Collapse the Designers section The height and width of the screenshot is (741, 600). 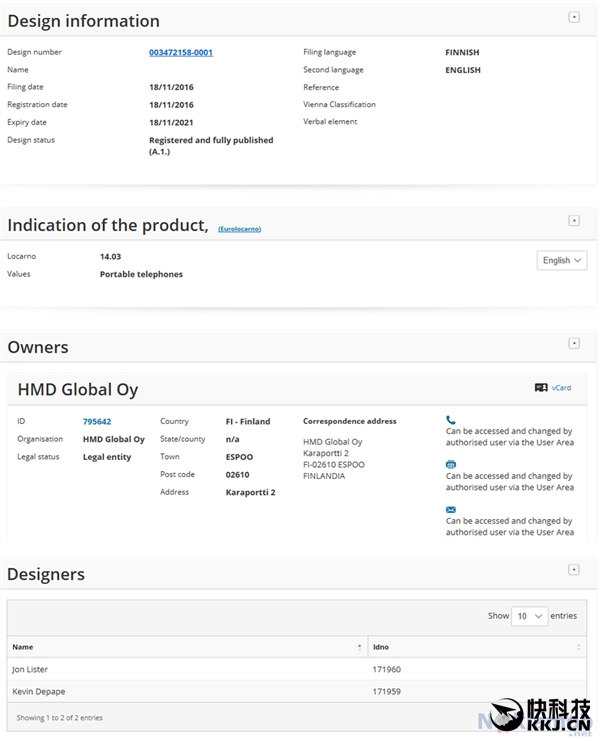click(573, 570)
